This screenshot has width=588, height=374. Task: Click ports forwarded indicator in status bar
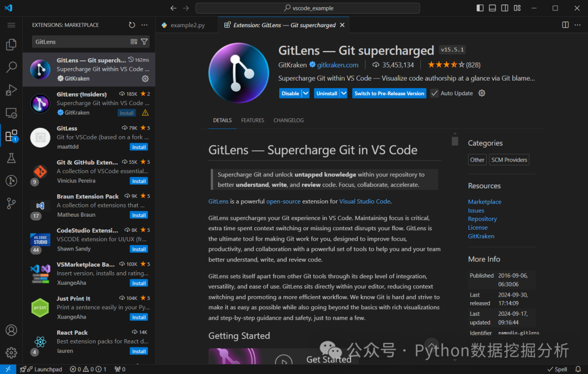point(120,369)
